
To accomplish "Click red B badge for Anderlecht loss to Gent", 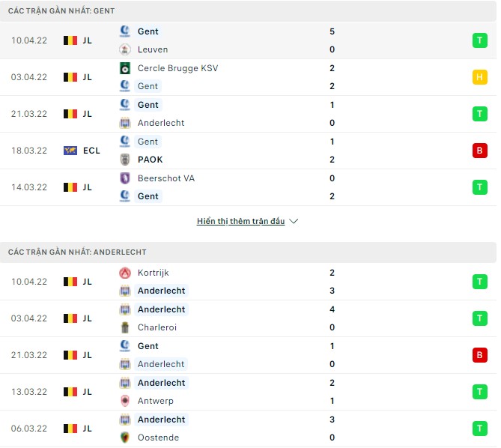I will (x=479, y=355).
